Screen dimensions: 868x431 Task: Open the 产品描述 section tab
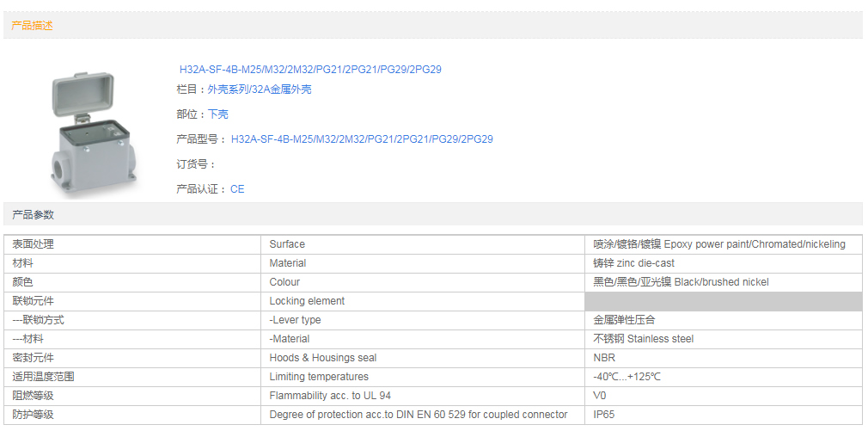(32, 26)
